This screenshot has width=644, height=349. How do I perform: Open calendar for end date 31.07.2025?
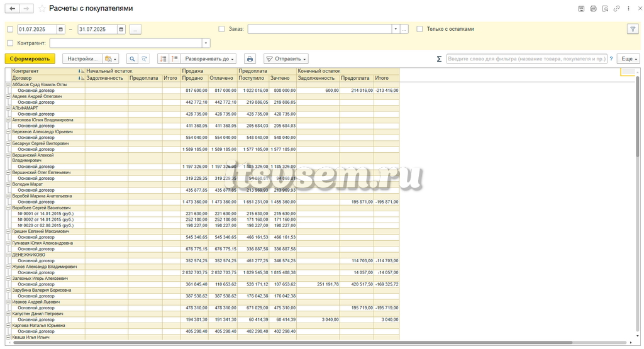tap(121, 30)
